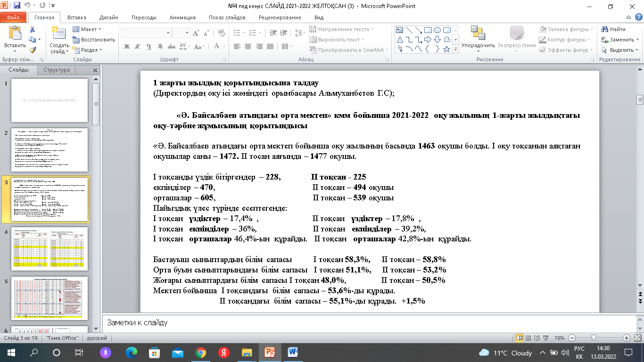Choose the text box shape icon
Screen dimensions: 644x362
tap(399, 29)
